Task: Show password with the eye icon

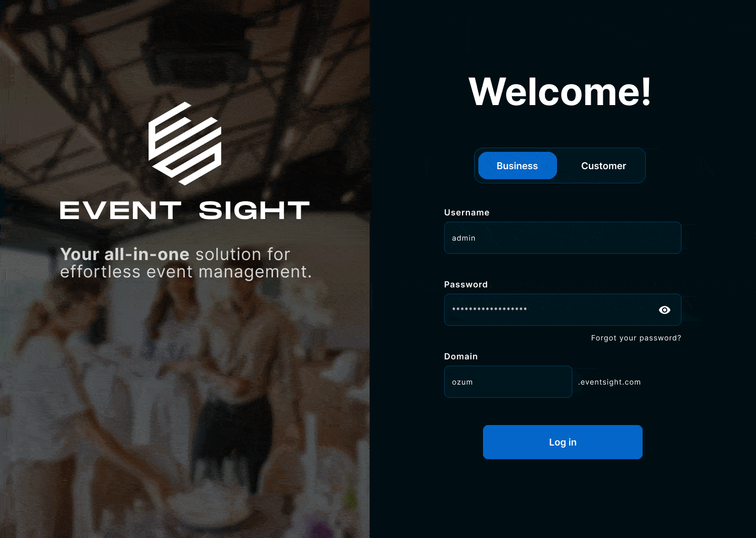Action: tap(665, 310)
